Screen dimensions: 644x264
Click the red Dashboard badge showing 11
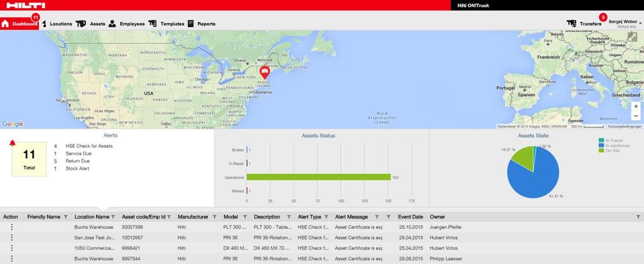click(35, 17)
